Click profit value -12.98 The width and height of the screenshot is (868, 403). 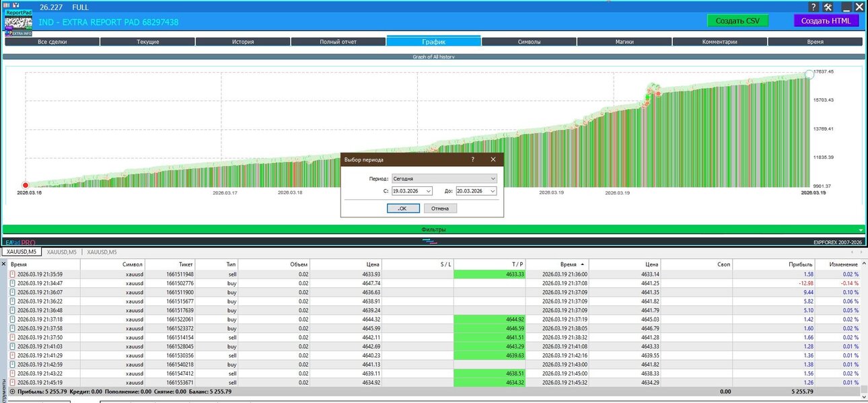(805, 283)
